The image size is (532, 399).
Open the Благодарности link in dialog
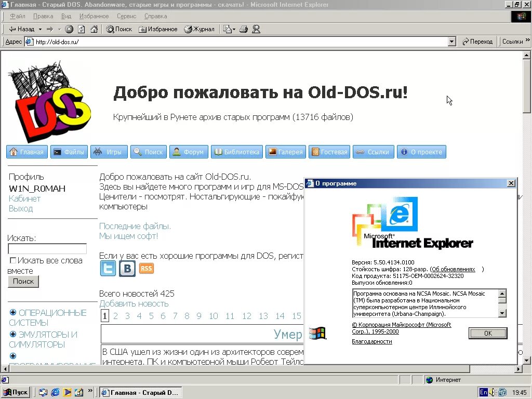pos(372,341)
